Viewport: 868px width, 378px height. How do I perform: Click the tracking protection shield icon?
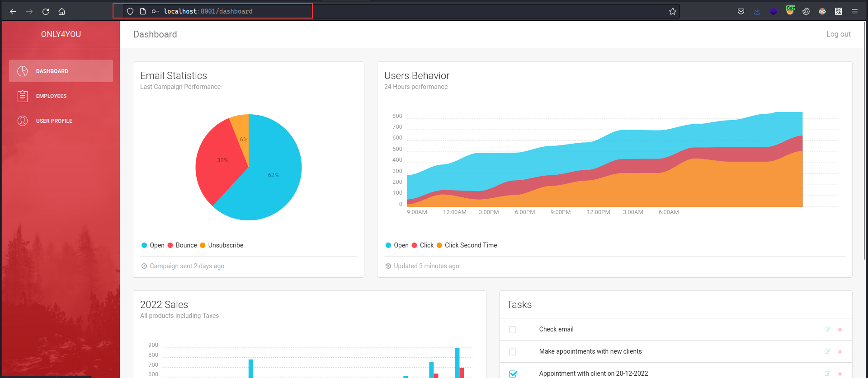[x=130, y=11]
